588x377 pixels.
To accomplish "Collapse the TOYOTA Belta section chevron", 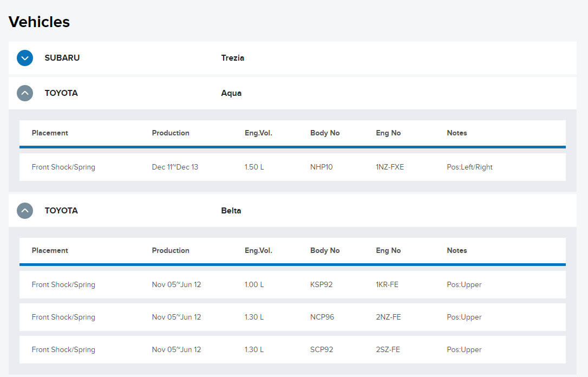I will click(x=25, y=211).
